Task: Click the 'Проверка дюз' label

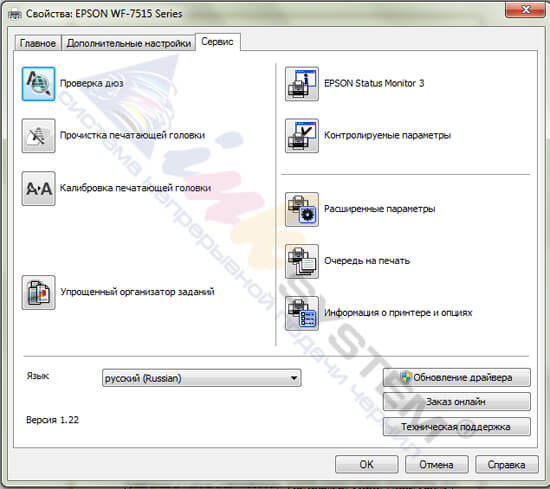Action: coord(92,83)
